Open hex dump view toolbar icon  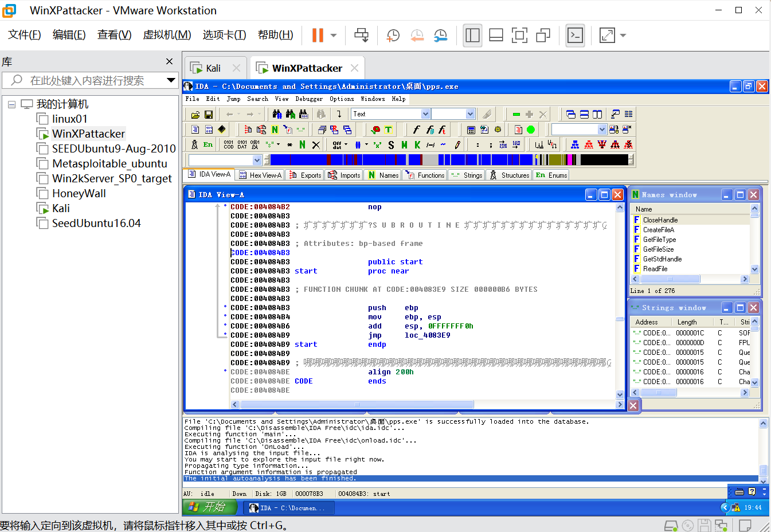click(x=209, y=130)
